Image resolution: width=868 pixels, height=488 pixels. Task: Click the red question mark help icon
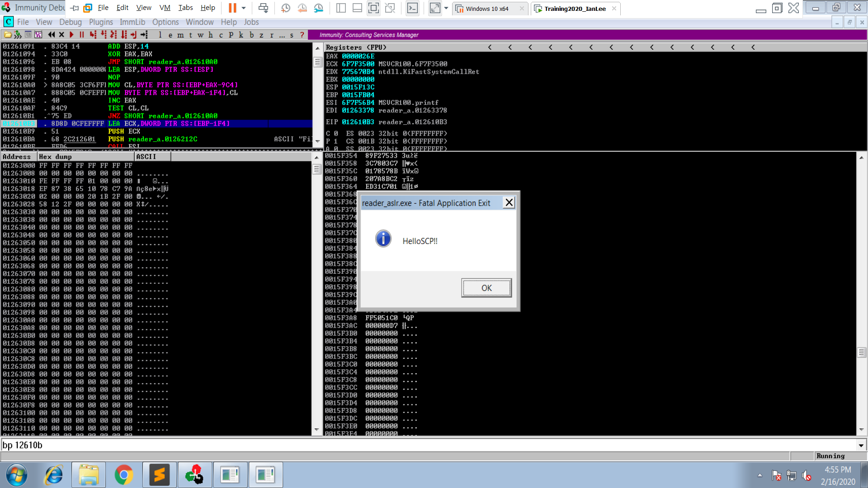302,35
